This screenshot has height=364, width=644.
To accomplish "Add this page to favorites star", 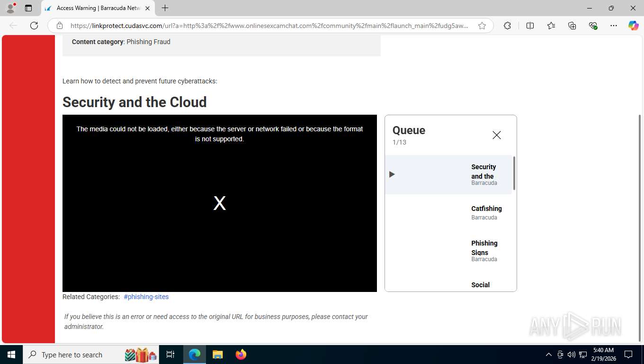I will [482, 26].
